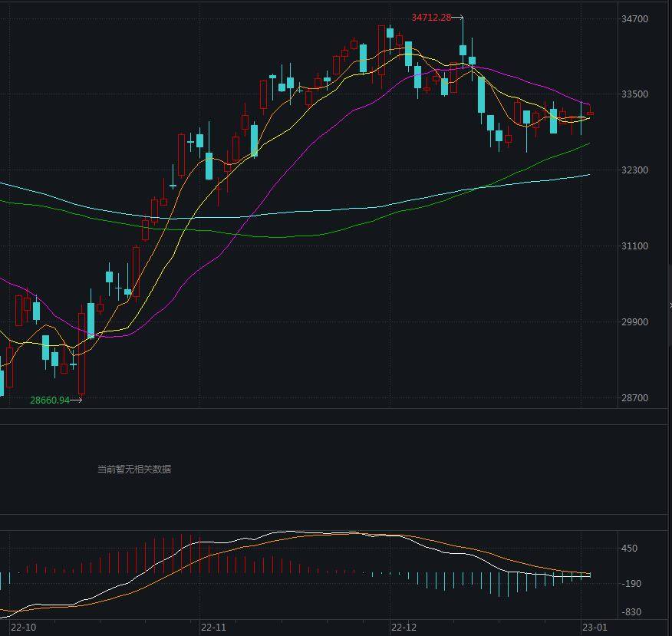Click the -190 MACD axis label

(x=631, y=584)
